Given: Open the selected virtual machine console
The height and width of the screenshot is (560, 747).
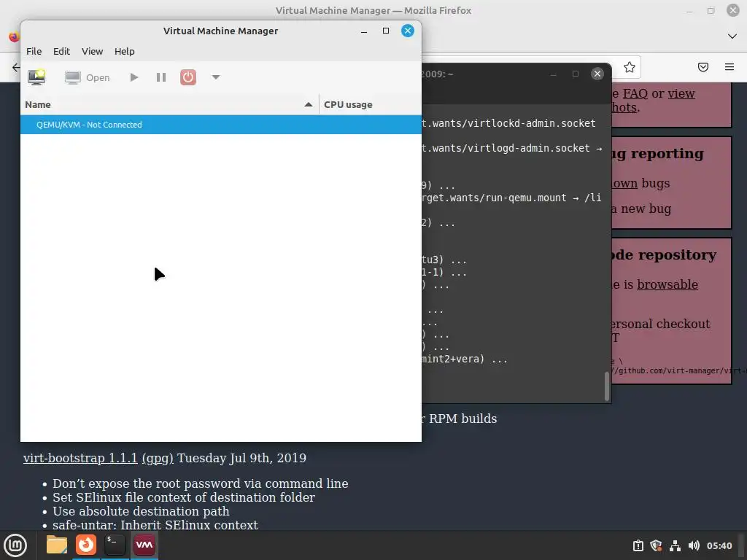Looking at the screenshot, I should (88, 77).
